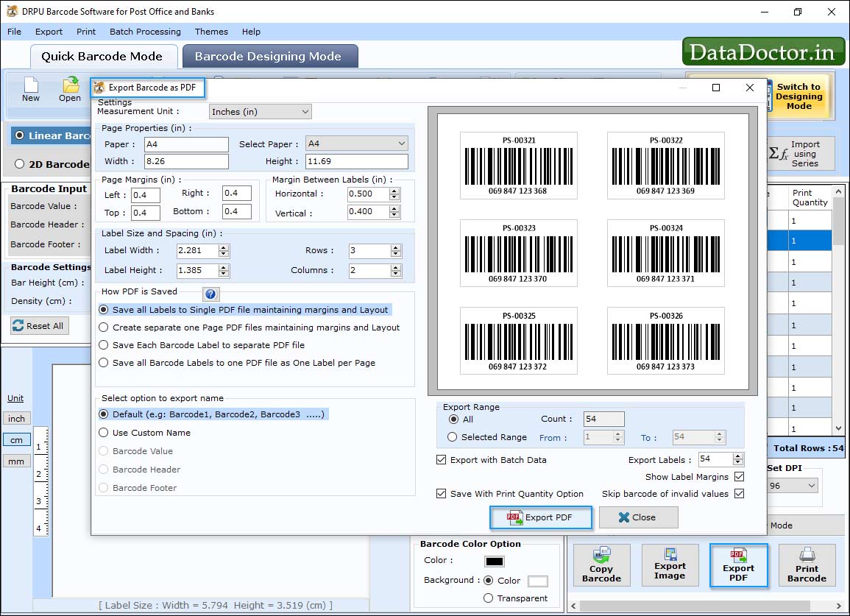Click the Paper name input field
The height and width of the screenshot is (616, 850).
(x=186, y=144)
